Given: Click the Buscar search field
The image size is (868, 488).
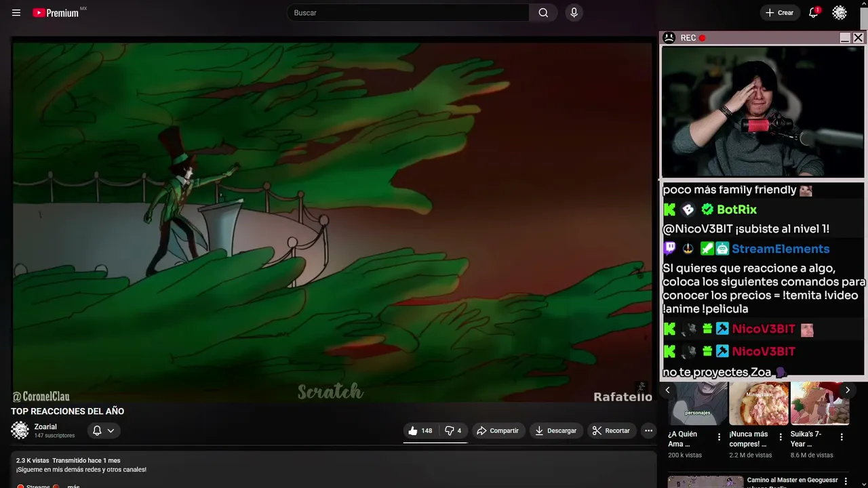Looking at the screenshot, I should [408, 13].
